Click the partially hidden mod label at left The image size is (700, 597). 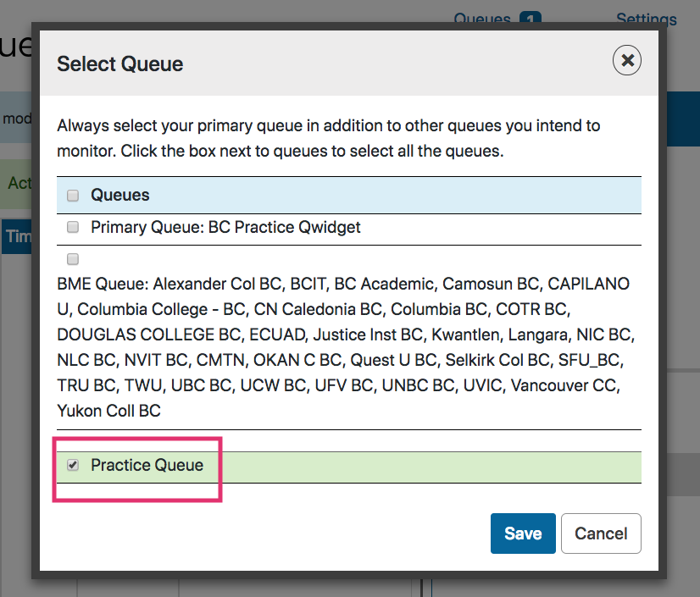[16, 119]
